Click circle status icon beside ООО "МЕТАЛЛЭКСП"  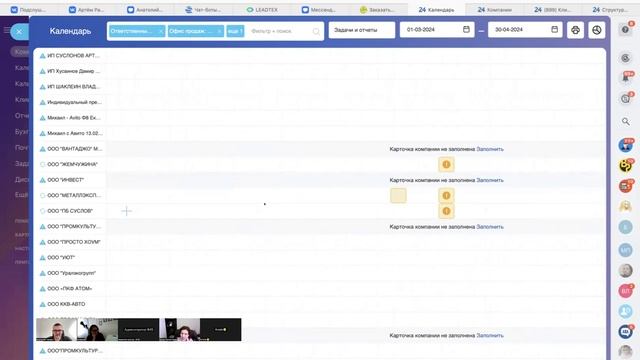click(42, 196)
